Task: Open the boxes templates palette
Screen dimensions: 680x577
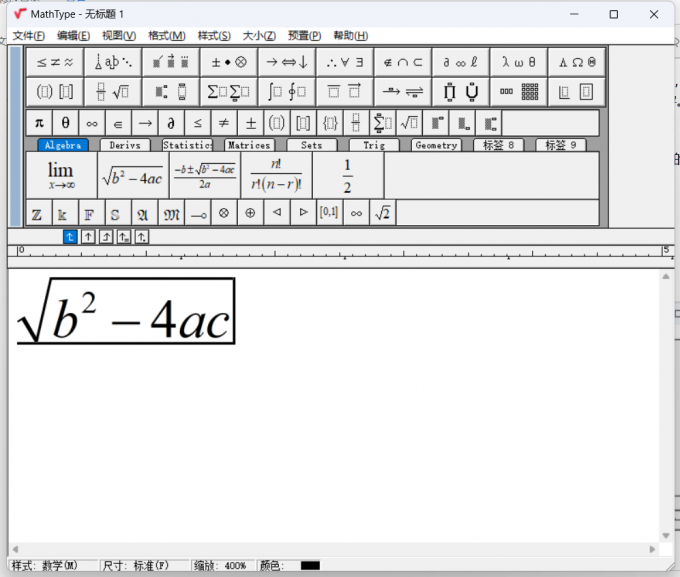Action: click(577, 92)
